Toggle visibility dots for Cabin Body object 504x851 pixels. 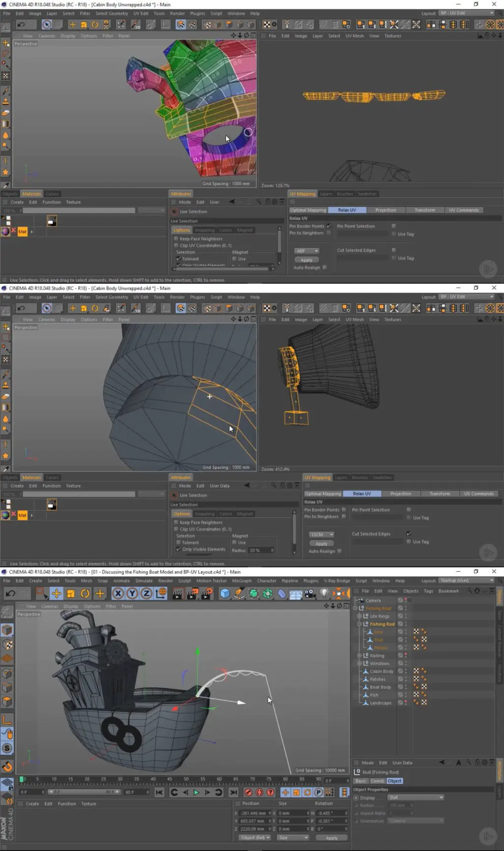click(406, 671)
